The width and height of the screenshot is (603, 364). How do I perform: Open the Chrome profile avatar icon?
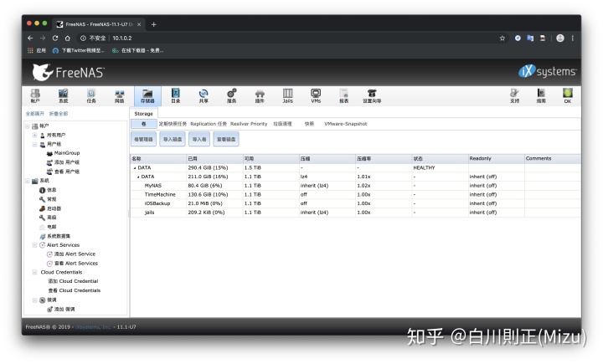point(560,38)
